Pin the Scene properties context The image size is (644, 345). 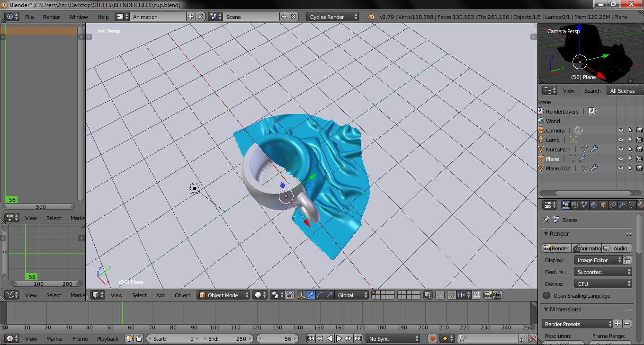tap(546, 220)
